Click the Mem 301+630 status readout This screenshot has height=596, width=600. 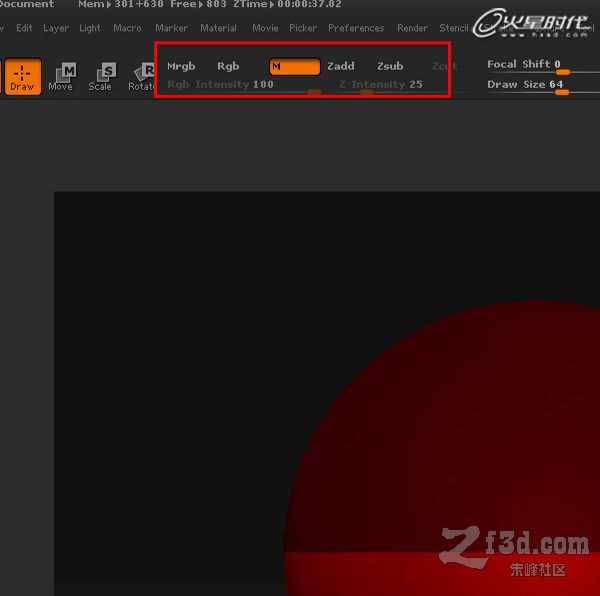tap(121, 4)
